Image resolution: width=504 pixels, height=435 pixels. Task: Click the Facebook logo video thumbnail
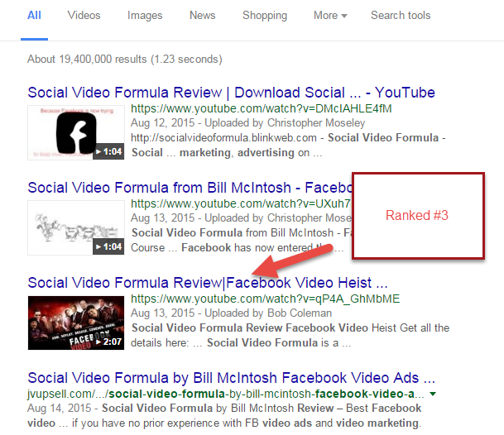(x=76, y=132)
